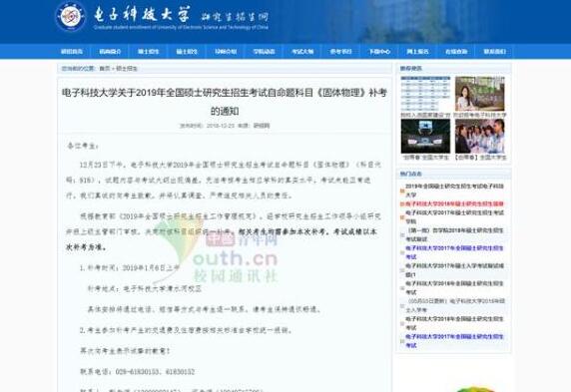Open 考试大纲 in the navigation bar

click(x=302, y=52)
